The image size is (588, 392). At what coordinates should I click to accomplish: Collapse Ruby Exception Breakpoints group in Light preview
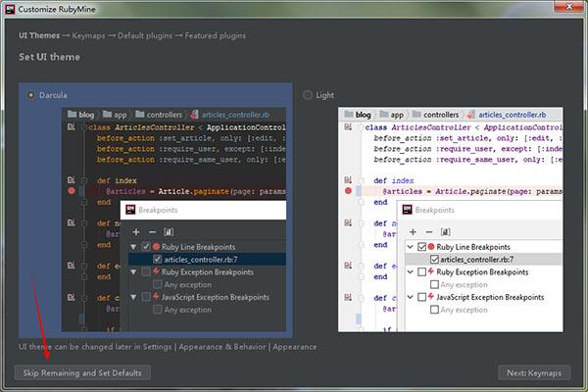coord(411,272)
